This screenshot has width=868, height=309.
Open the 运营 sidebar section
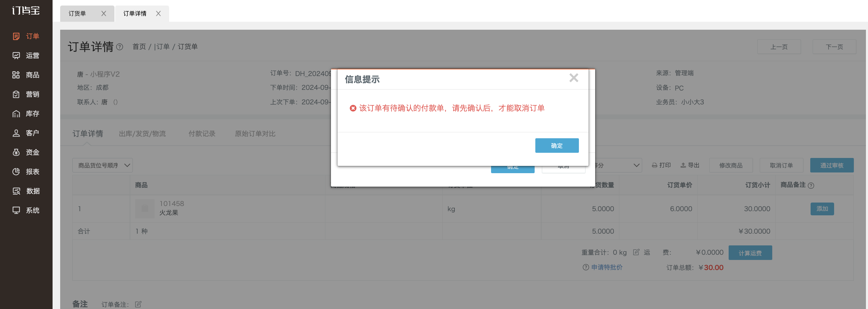click(26, 56)
